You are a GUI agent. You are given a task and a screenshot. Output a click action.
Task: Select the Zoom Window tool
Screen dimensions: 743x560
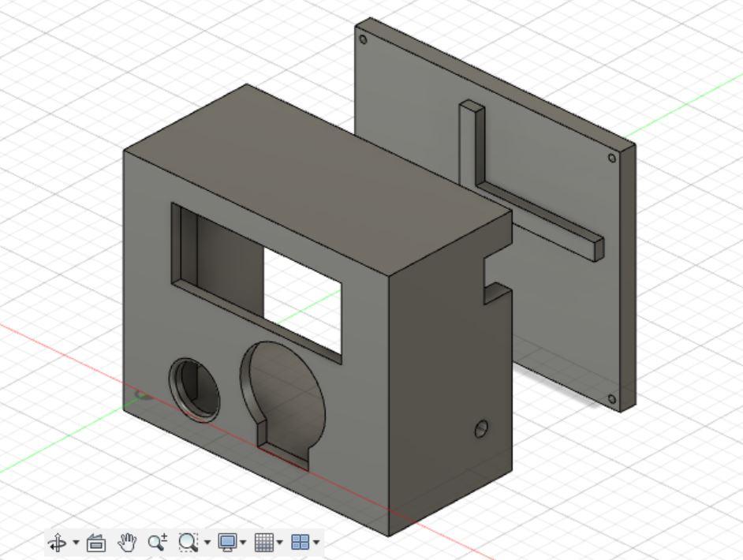(x=189, y=543)
